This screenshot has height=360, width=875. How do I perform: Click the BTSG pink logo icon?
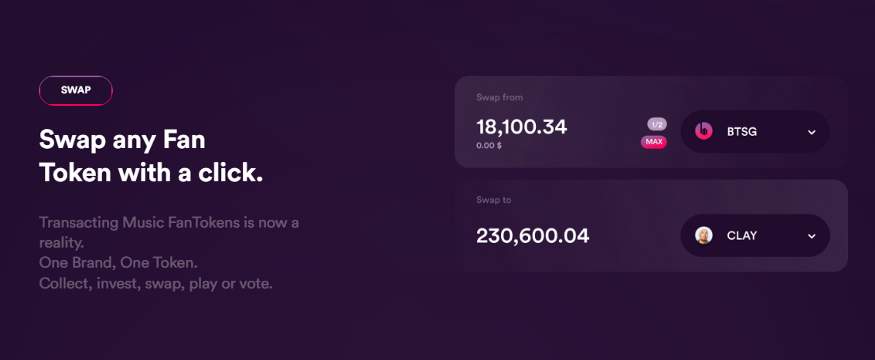[x=704, y=132]
